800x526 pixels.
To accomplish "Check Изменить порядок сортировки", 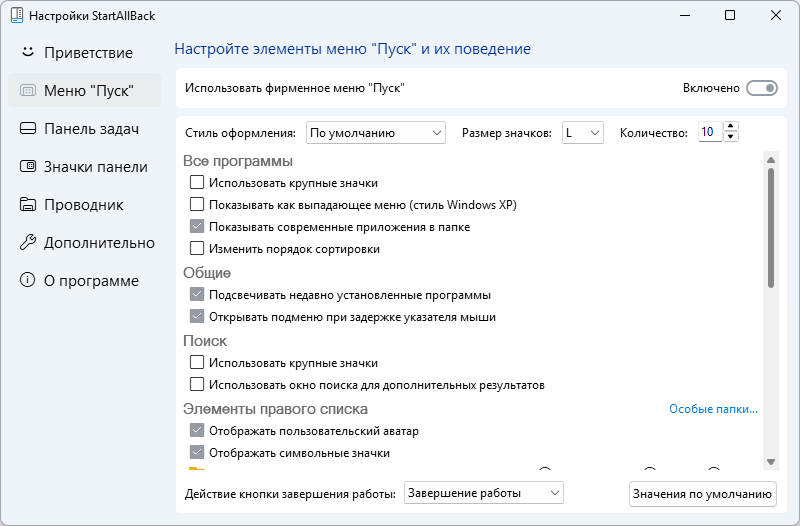I will click(197, 249).
